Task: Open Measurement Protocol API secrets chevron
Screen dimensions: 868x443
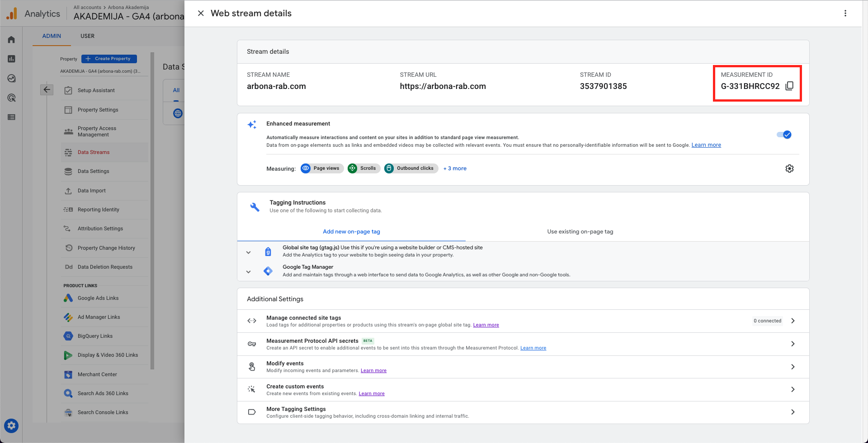Action: 793,344
